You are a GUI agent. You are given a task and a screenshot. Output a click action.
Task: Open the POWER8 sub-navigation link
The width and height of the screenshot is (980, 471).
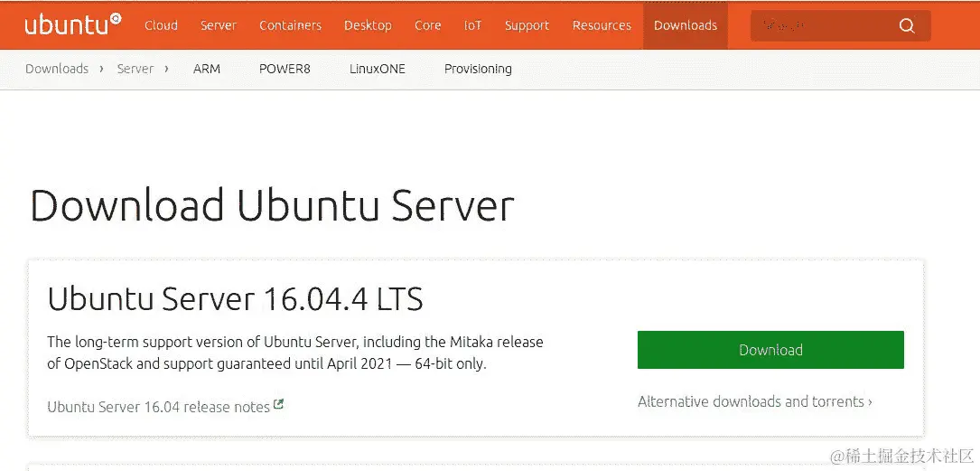[285, 69]
